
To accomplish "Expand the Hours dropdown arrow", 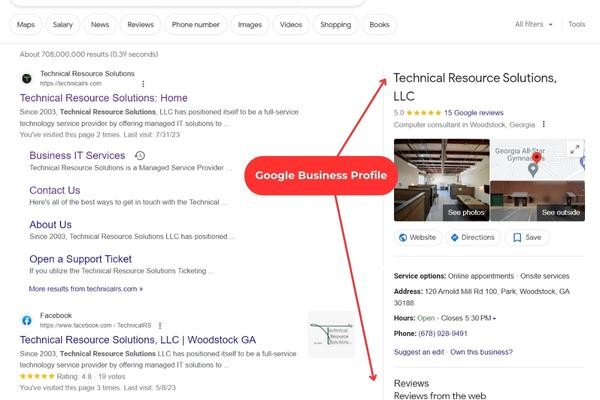I will (x=494, y=318).
